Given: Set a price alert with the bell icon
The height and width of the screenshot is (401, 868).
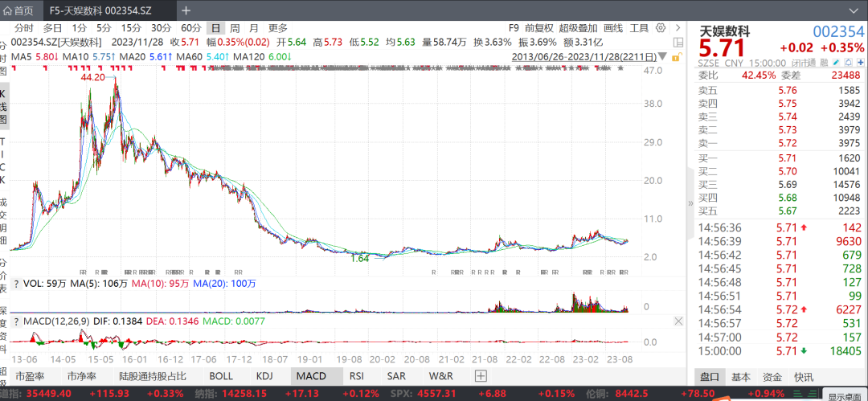Looking at the screenshot, I should click(847, 63).
